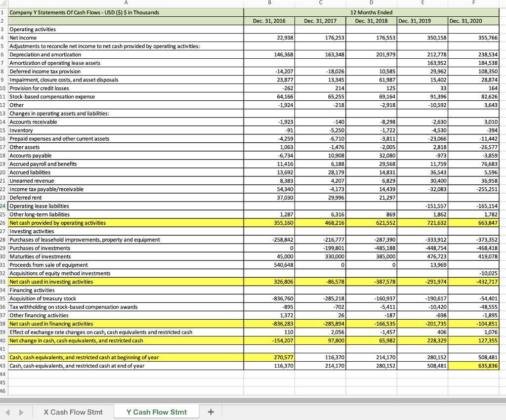Go to next sheet with right arrow
Screen dimensions: 506x420
click(x=21, y=412)
